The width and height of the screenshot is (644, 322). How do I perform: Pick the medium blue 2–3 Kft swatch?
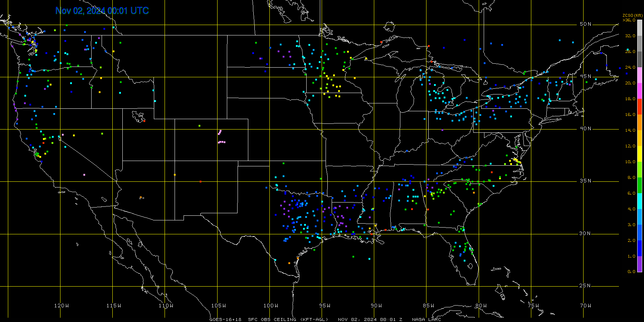tap(640, 233)
